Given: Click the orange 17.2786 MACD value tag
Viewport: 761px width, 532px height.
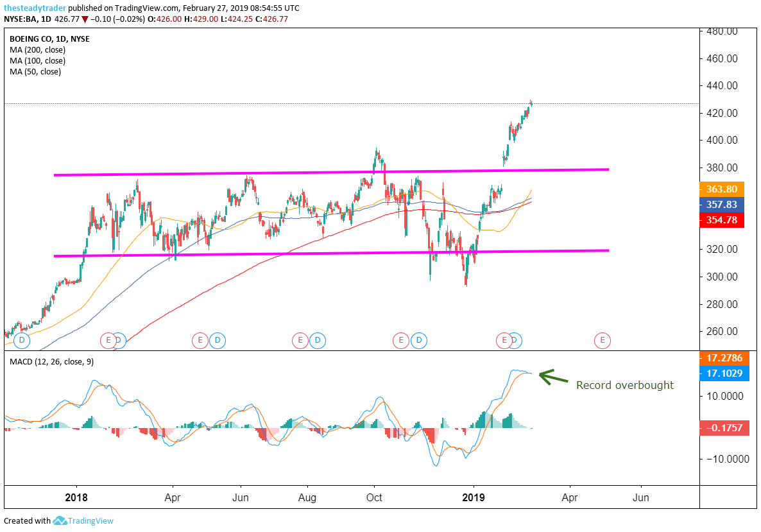Looking at the screenshot, I should click(724, 357).
